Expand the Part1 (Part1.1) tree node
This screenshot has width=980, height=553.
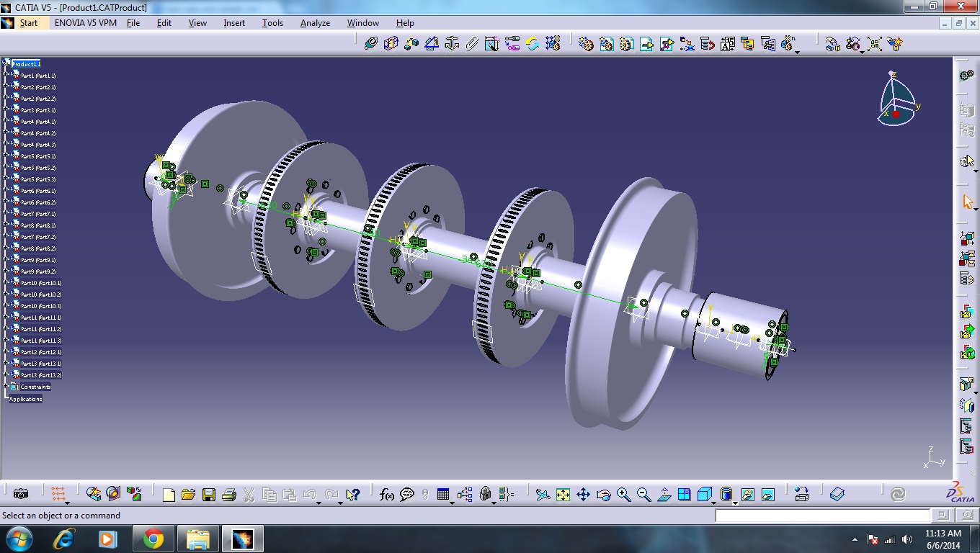pos(6,76)
